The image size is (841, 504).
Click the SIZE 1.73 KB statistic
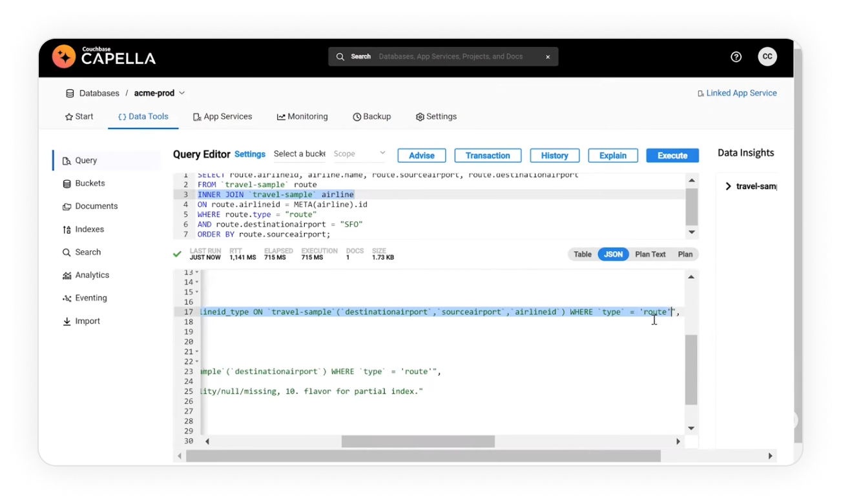click(382, 254)
